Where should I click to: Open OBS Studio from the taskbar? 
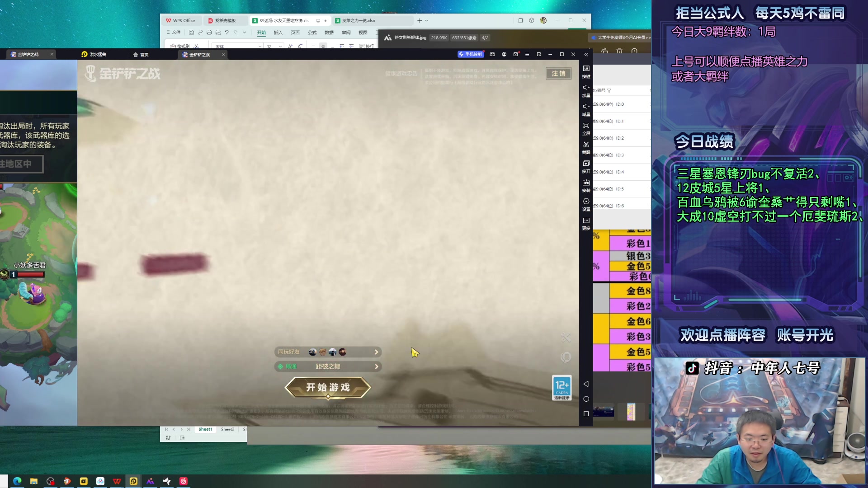point(51,481)
